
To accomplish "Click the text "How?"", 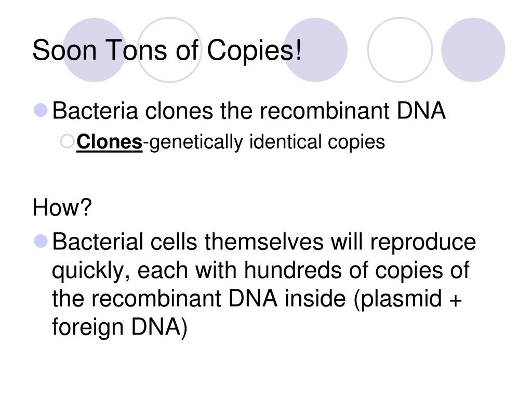I will coord(62,207).
